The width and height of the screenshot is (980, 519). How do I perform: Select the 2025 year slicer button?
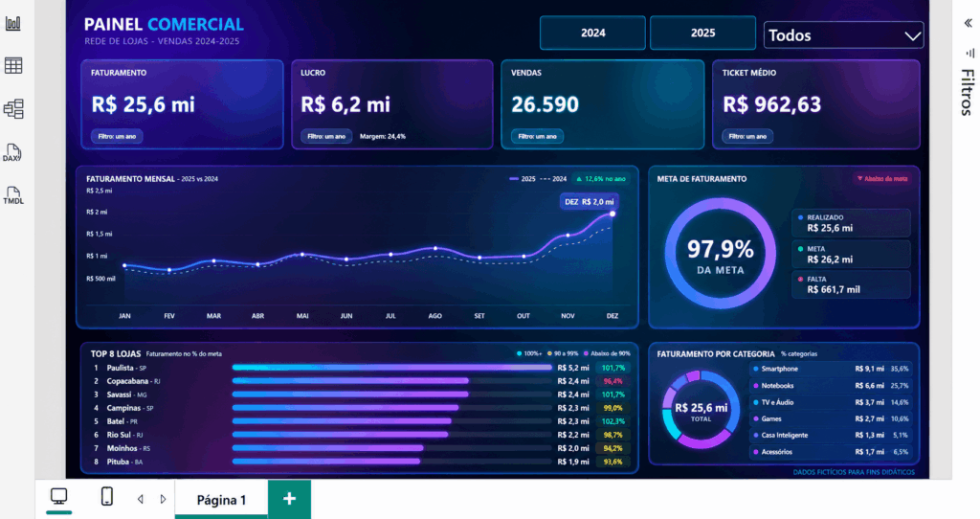[702, 34]
